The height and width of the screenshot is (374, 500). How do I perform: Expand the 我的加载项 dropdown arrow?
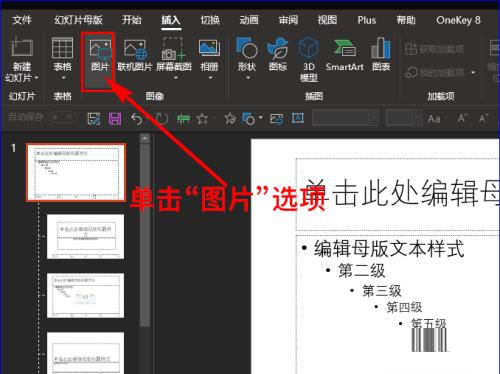pos(473,72)
